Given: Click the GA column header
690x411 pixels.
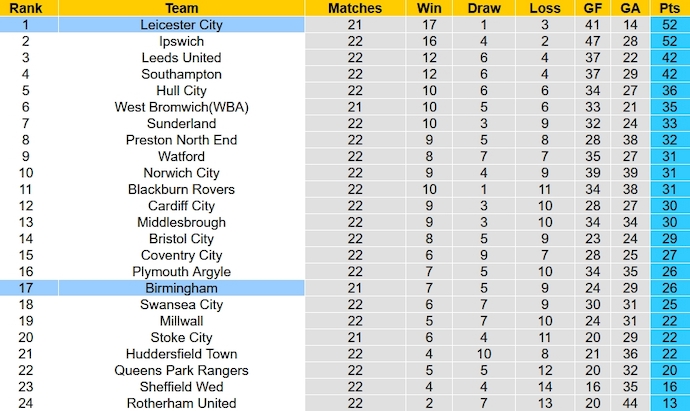Looking at the screenshot, I should pos(629,8).
